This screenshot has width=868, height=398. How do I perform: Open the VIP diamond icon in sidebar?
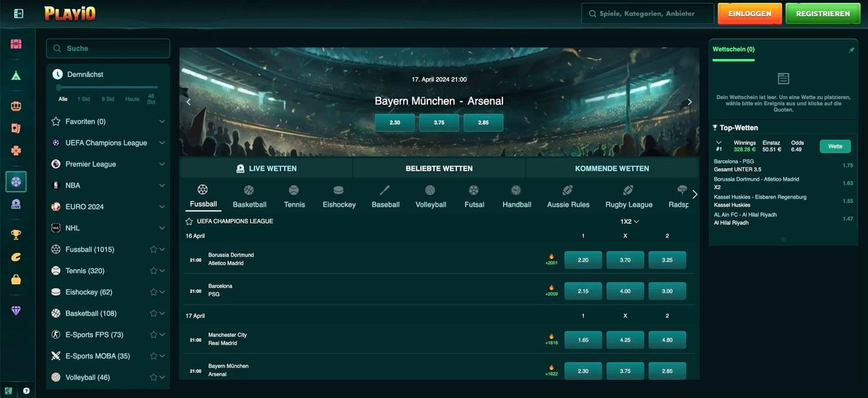[18, 309]
